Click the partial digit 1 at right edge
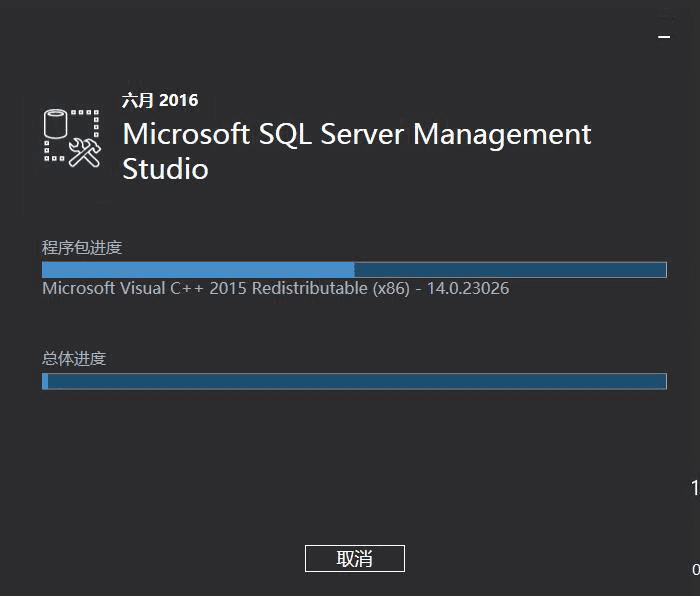Image resolution: width=700 pixels, height=596 pixels. click(x=694, y=488)
